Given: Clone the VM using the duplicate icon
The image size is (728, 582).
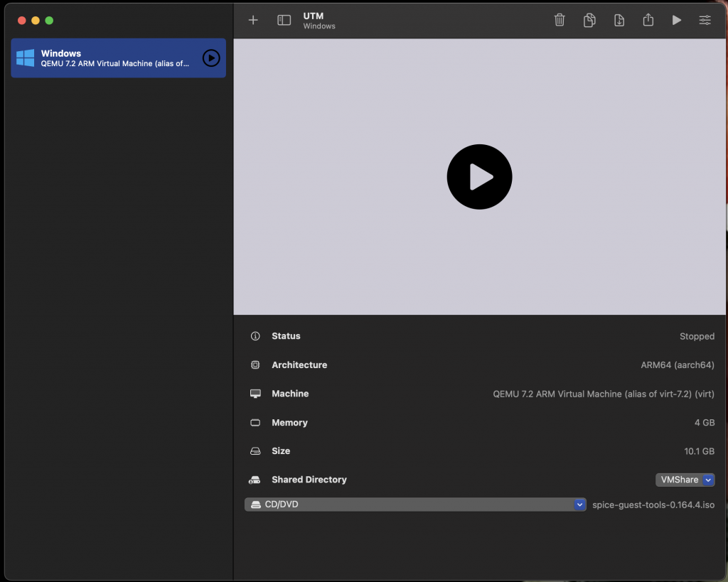Looking at the screenshot, I should [589, 20].
